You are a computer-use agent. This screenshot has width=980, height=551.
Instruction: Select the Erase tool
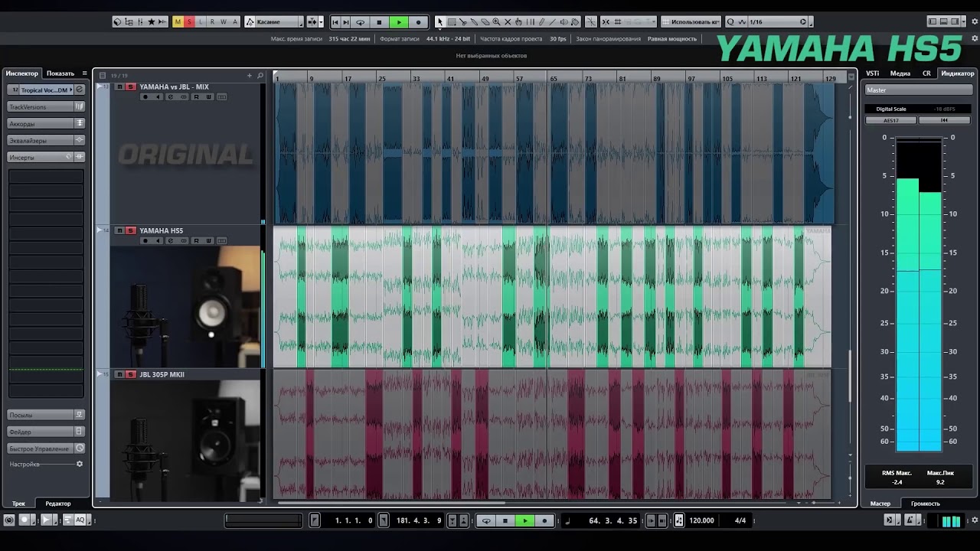485,22
